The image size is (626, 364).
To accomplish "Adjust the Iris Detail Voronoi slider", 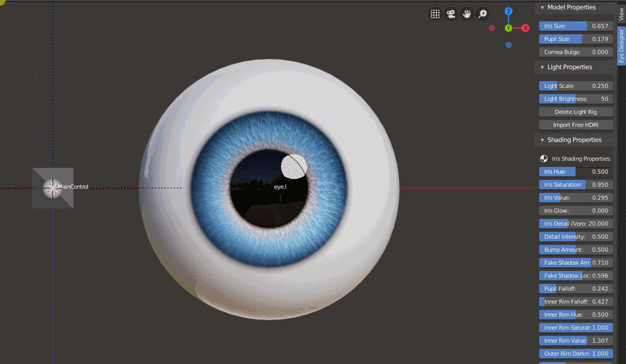I will pos(576,223).
